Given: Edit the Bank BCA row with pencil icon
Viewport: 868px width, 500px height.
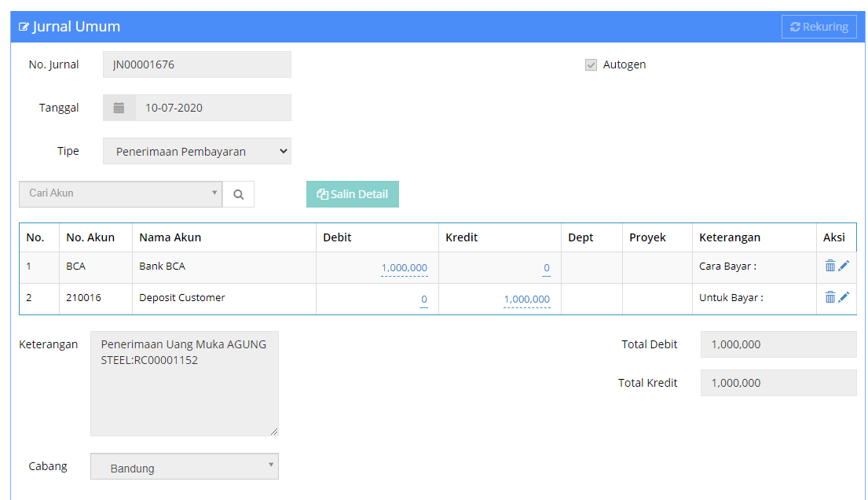Looking at the screenshot, I should click(844, 266).
